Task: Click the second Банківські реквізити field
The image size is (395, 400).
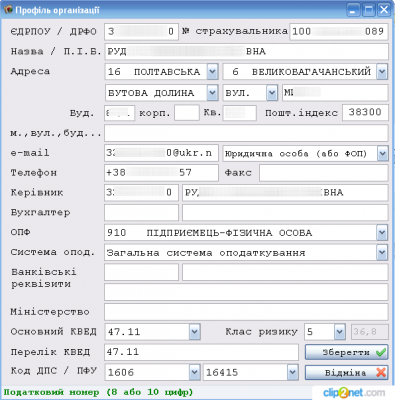Action: point(285,272)
